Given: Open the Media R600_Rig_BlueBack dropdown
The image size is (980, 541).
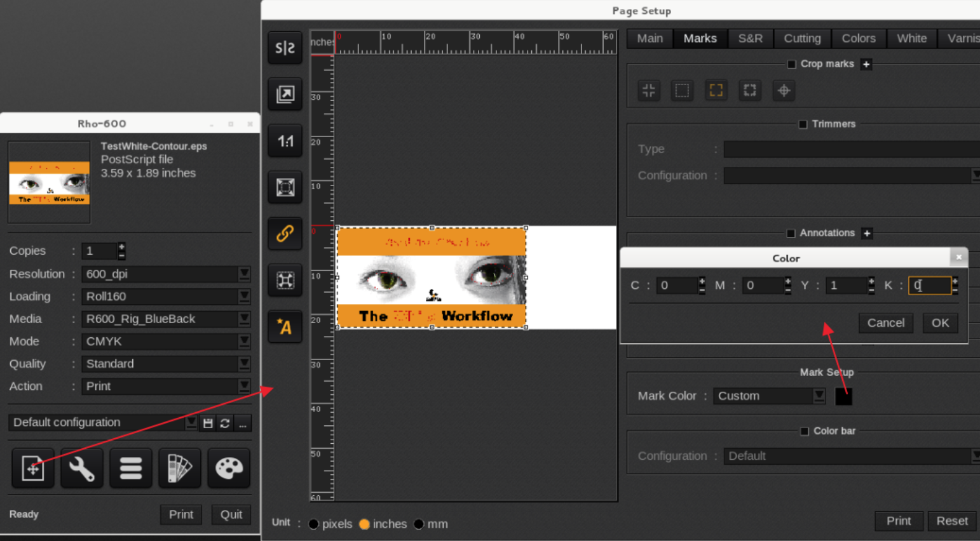Looking at the screenshot, I should [165, 319].
